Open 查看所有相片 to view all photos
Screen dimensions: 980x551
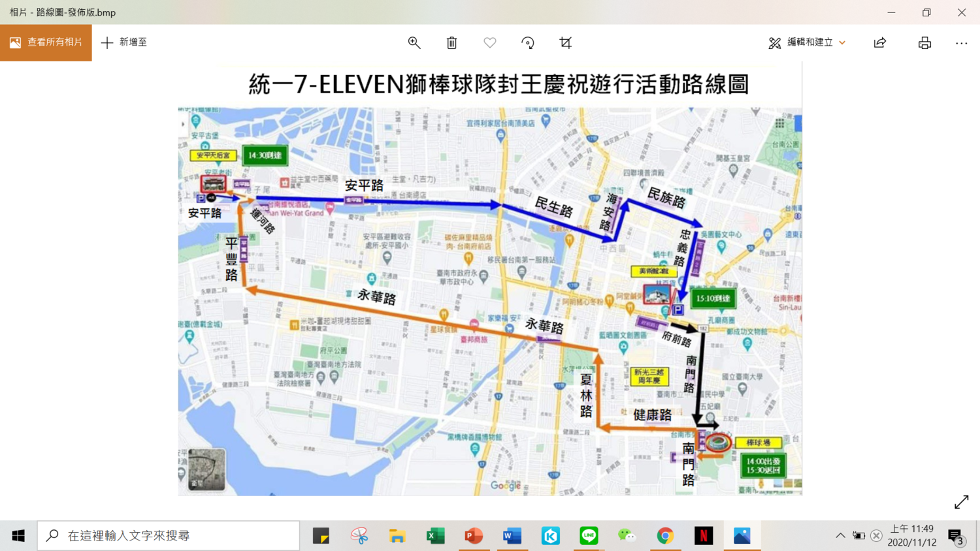point(46,42)
